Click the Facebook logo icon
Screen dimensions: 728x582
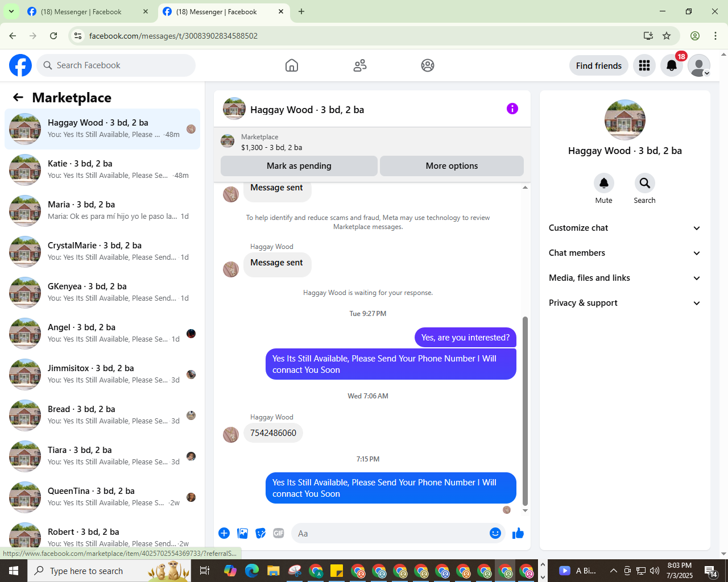tap(20, 65)
